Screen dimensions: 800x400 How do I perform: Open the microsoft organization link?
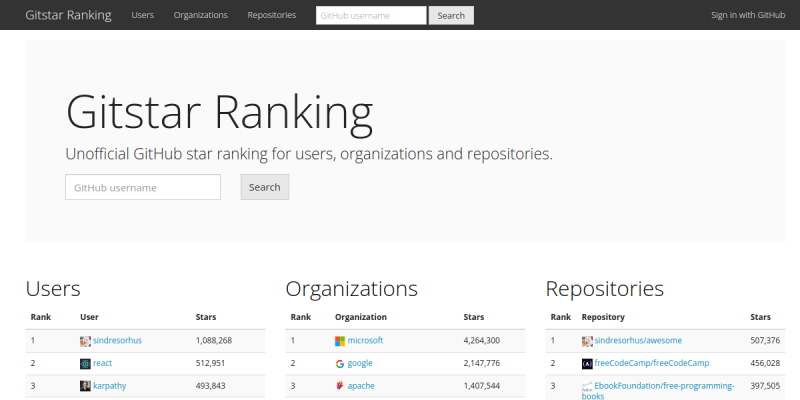[x=365, y=340]
